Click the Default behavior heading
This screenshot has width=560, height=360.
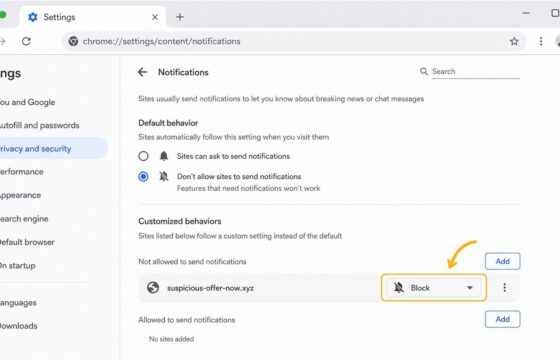[x=168, y=123]
